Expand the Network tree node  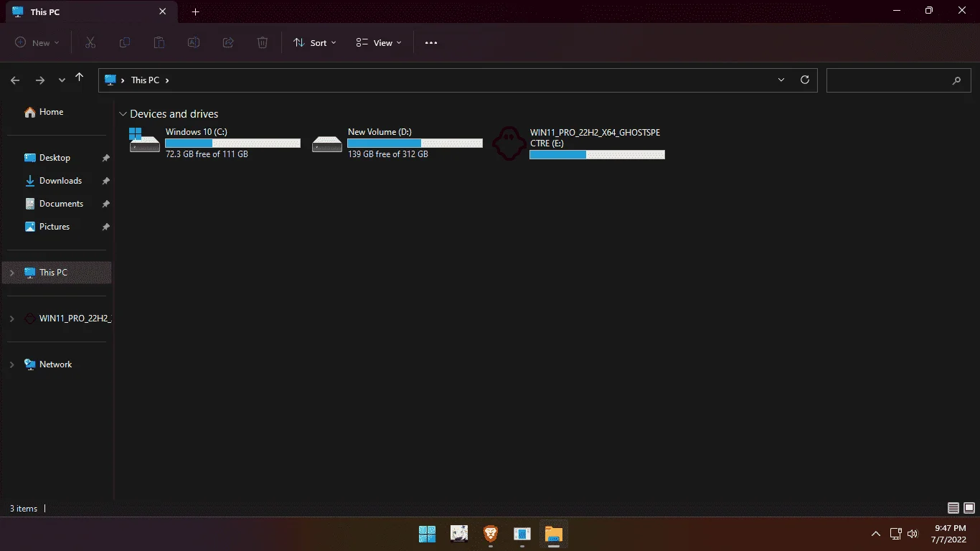pyautogui.click(x=11, y=364)
